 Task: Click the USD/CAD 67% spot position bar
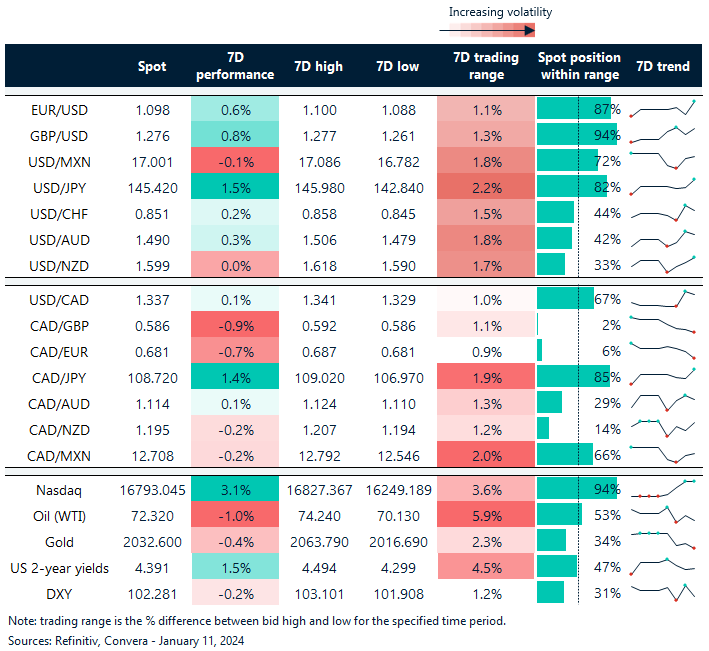pos(566,298)
